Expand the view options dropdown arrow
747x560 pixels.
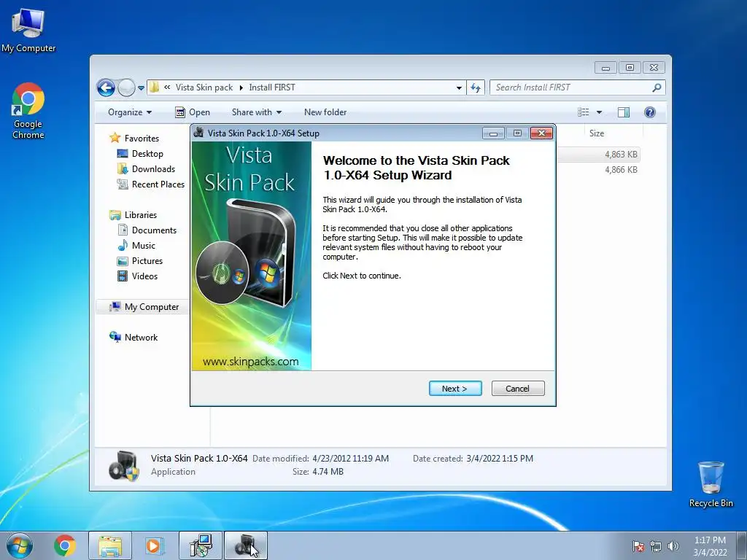point(600,112)
